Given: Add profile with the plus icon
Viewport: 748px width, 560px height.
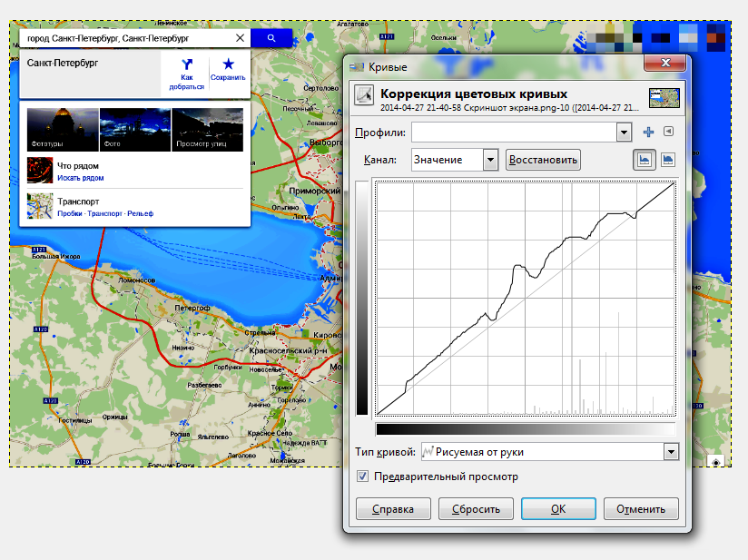Looking at the screenshot, I should click(648, 133).
